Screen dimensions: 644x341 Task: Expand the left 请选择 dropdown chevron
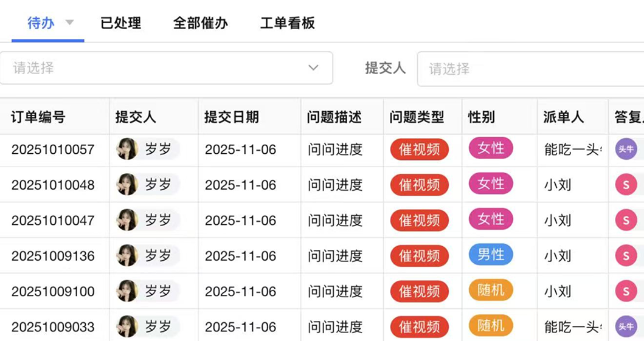[x=313, y=67]
